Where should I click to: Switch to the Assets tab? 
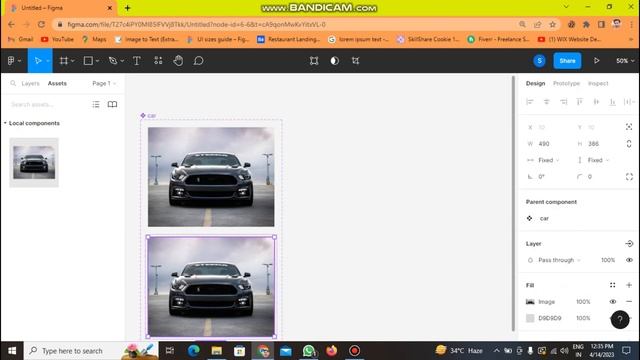(x=57, y=83)
